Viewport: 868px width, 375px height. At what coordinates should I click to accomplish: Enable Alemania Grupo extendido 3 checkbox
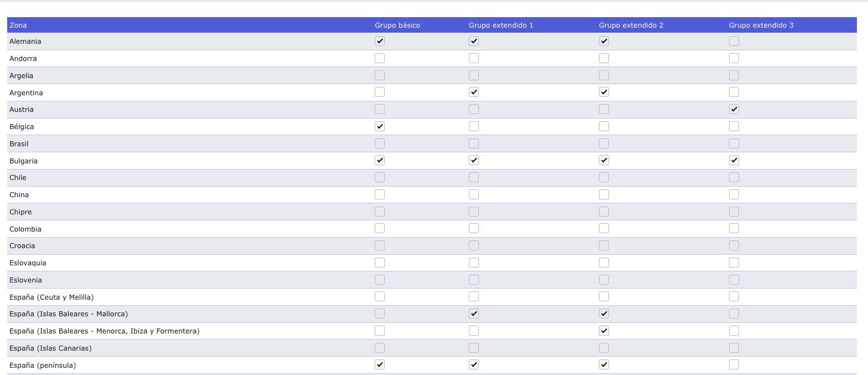734,41
